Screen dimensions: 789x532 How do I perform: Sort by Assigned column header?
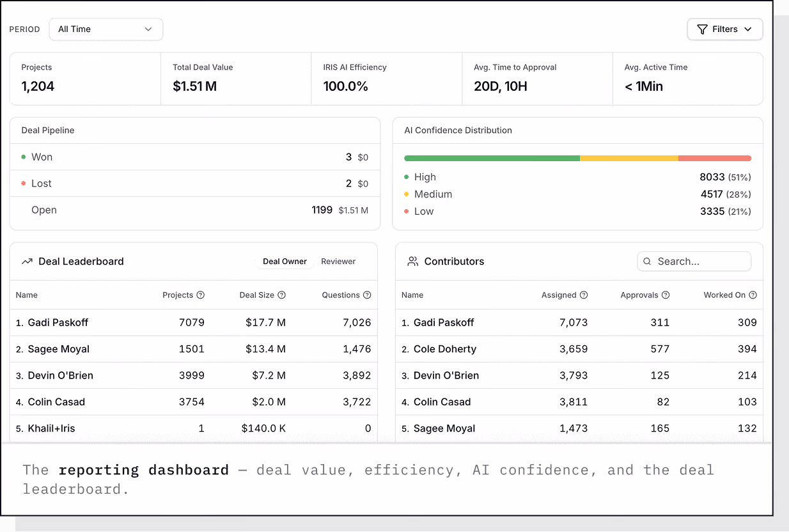559,295
